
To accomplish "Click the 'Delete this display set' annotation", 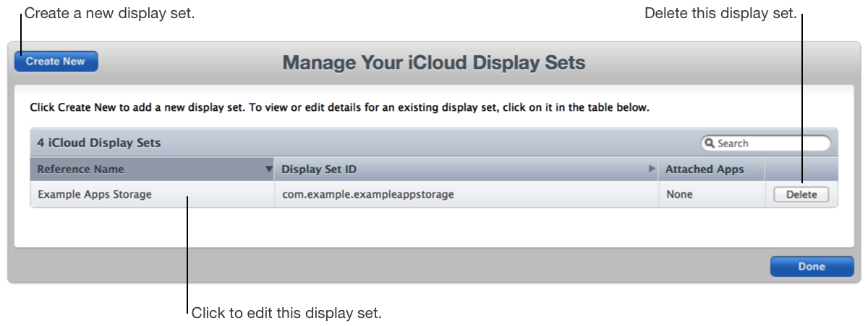I will coord(720,14).
